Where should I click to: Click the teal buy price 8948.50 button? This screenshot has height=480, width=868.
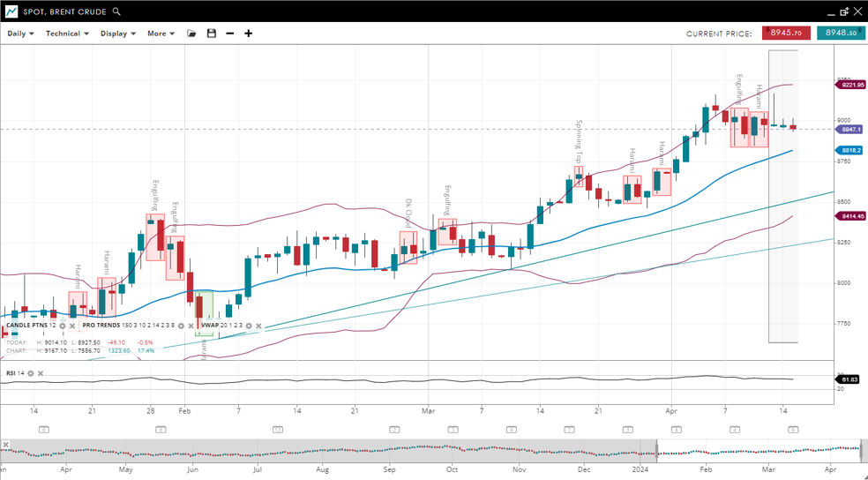pyautogui.click(x=841, y=33)
